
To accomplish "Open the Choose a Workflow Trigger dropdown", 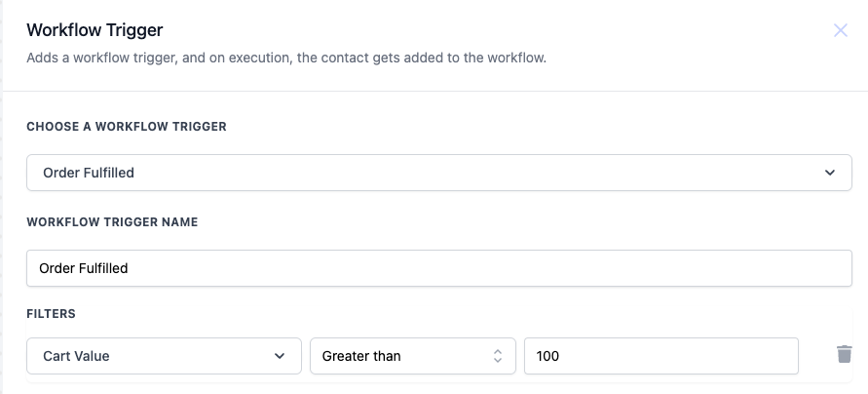I will [438, 173].
